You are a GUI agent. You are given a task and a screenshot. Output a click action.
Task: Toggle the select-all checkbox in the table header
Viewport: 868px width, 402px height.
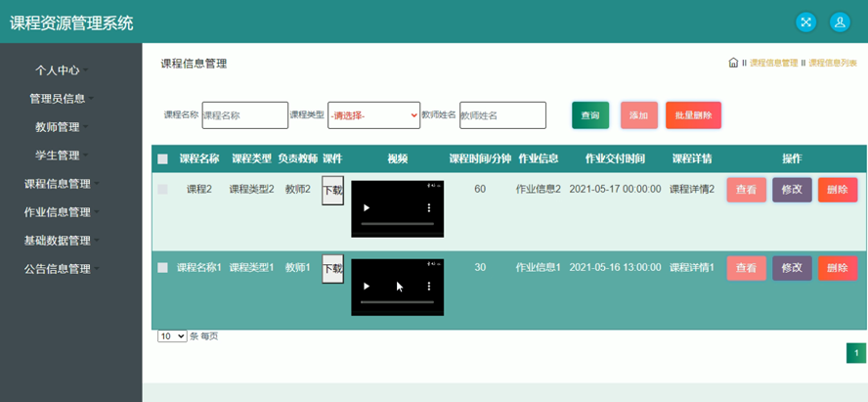pyautogui.click(x=162, y=159)
